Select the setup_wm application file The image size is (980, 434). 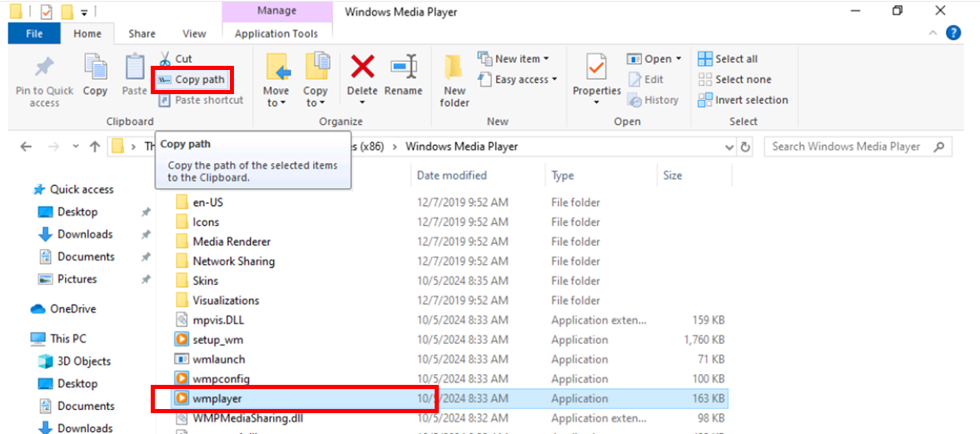[218, 340]
